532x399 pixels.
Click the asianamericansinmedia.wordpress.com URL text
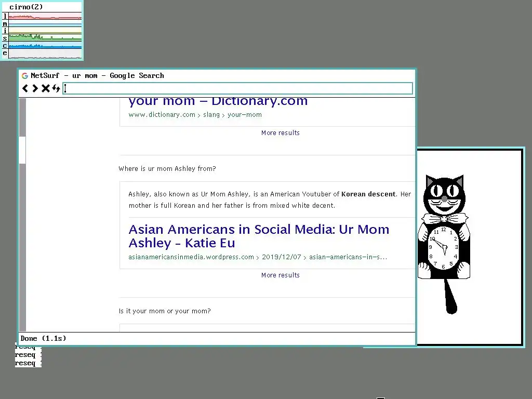coord(258,257)
